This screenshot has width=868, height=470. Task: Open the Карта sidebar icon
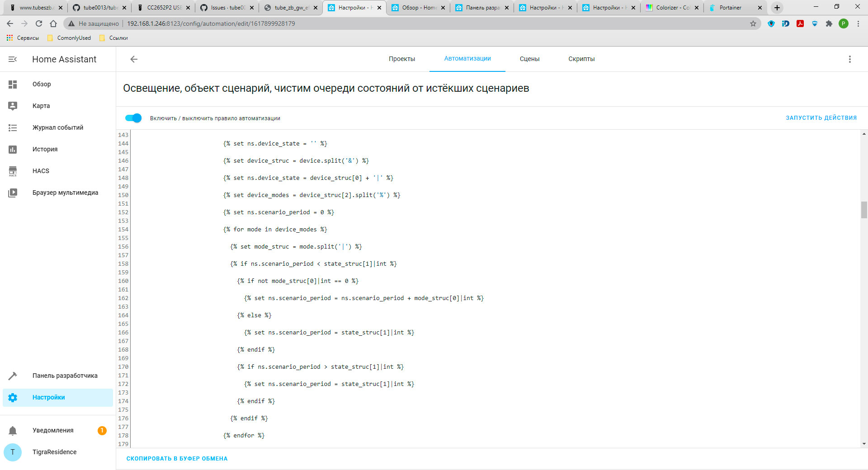pos(13,106)
